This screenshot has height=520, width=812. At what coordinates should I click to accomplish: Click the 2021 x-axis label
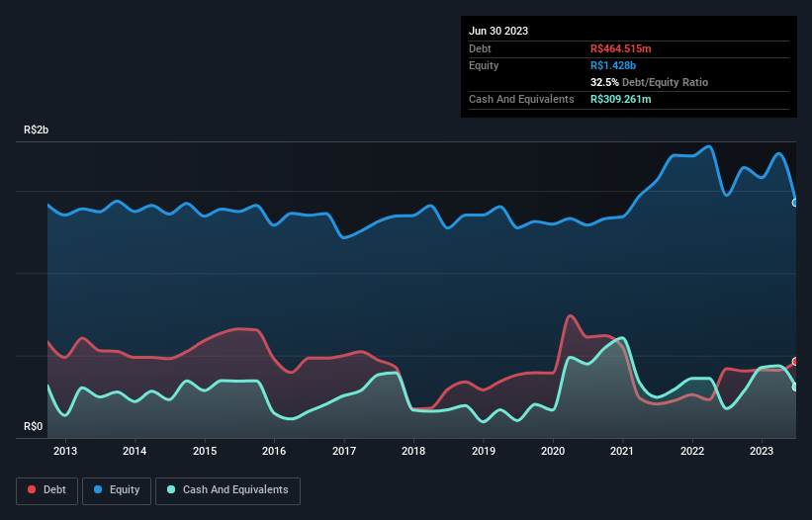[x=622, y=451]
